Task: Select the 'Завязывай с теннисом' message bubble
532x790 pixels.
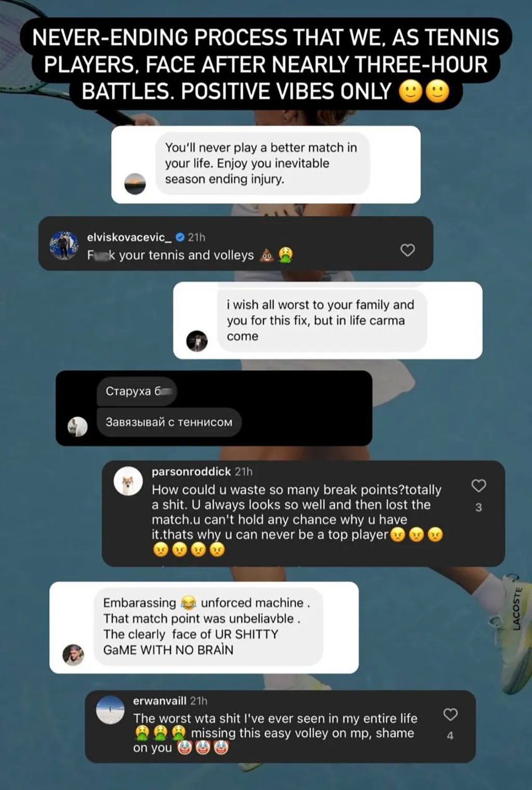Action: click(169, 422)
